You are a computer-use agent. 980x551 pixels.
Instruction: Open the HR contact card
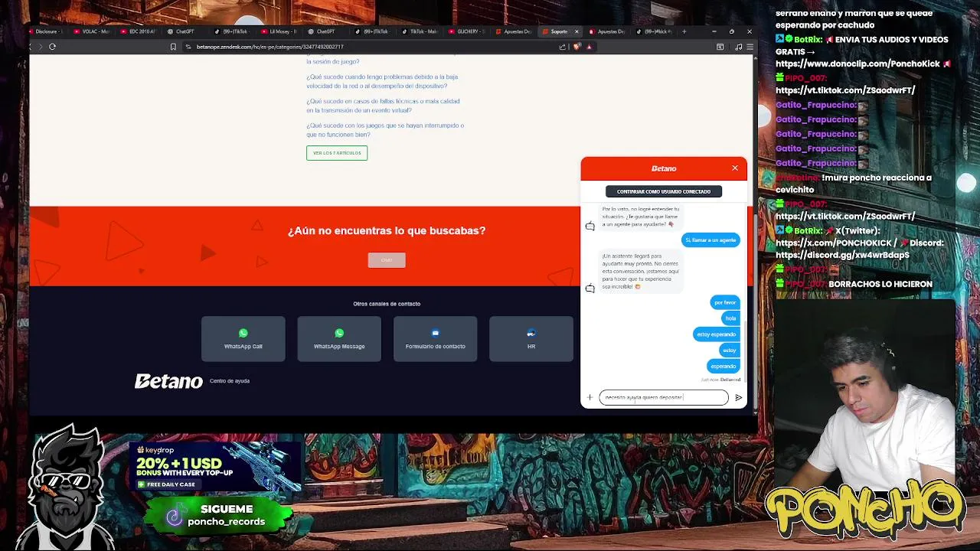click(x=531, y=338)
